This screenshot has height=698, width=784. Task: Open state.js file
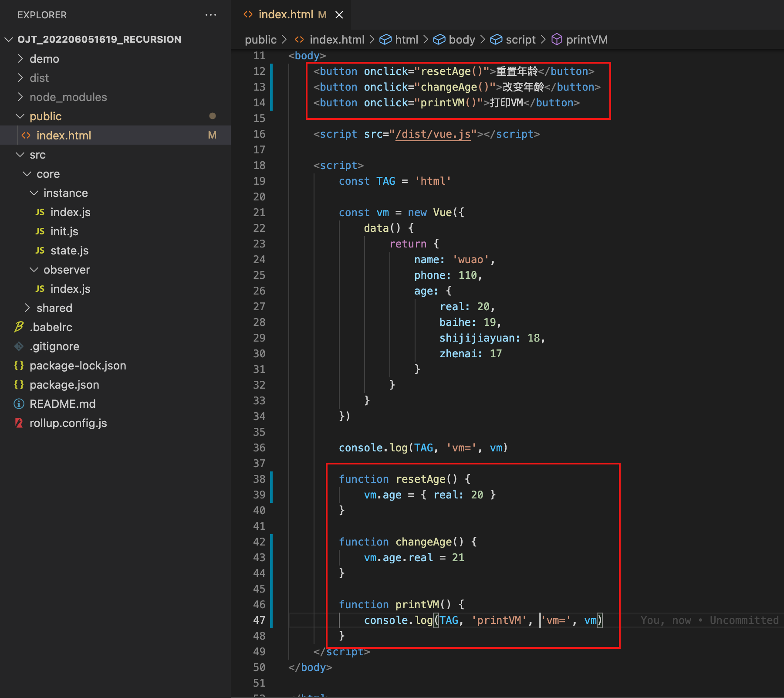click(x=115, y=250)
